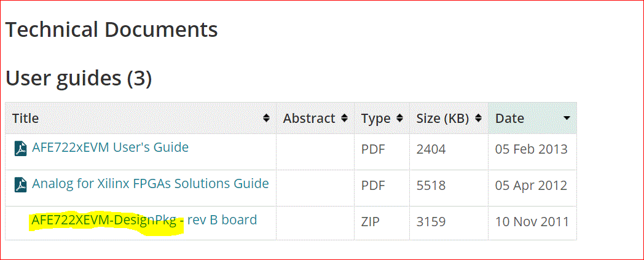The height and width of the screenshot is (260, 644).
Task: Open Analog for Xilinx FPGAs Solutions Guide
Action: tap(151, 184)
